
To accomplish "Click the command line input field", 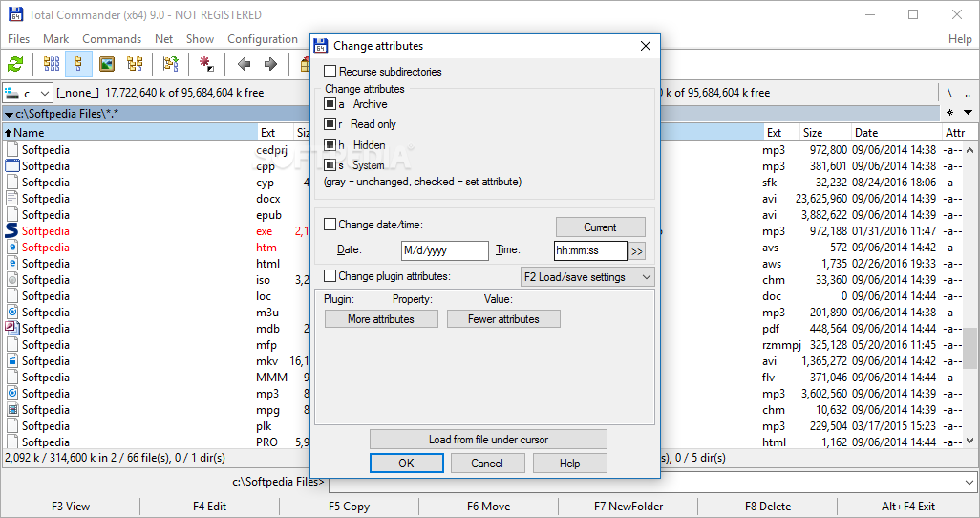I will pyautogui.click(x=647, y=483).
